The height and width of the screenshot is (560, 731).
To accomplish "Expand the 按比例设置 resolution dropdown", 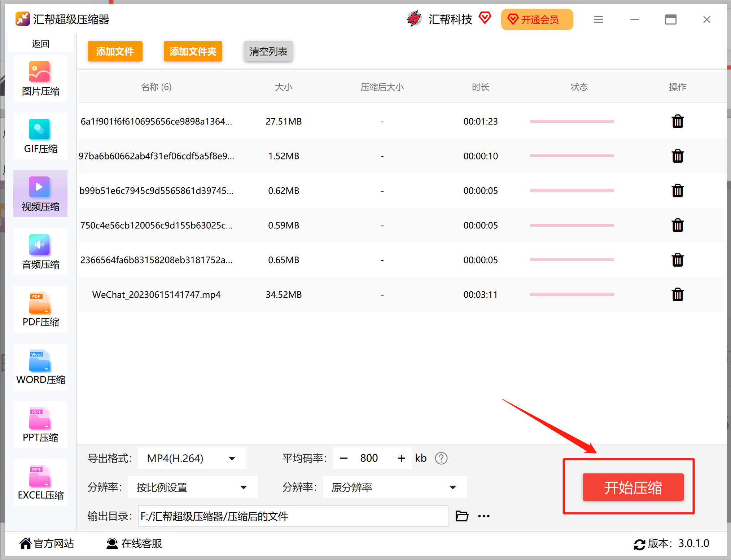I will coord(193,487).
